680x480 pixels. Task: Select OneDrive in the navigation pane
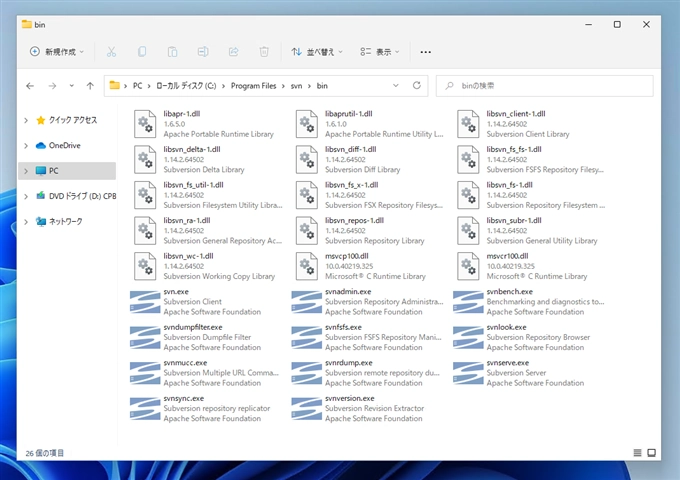(x=64, y=145)
